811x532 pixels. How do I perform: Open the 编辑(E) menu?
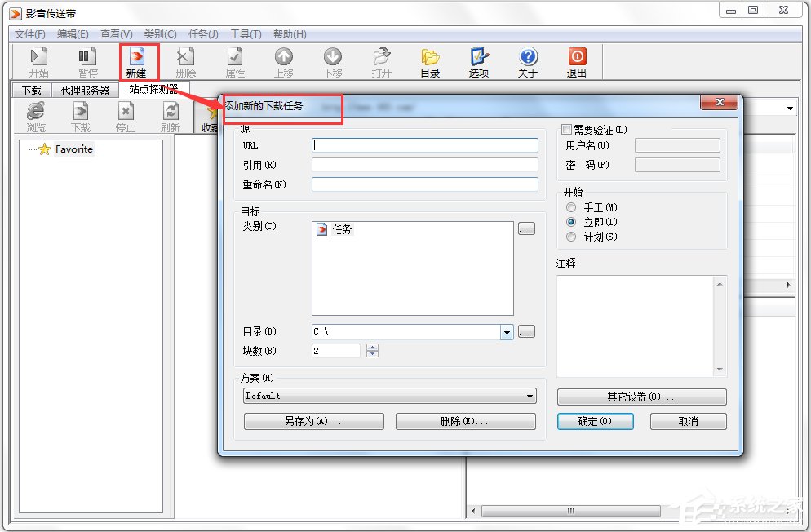[x=73, y=34]
